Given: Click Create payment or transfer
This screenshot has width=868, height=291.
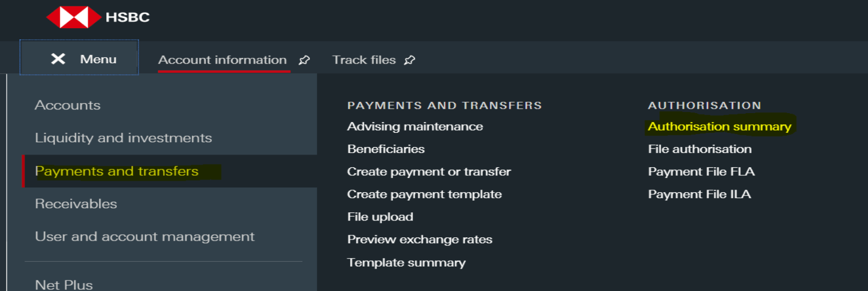Looking at the screenshot, I should (429, 172).
